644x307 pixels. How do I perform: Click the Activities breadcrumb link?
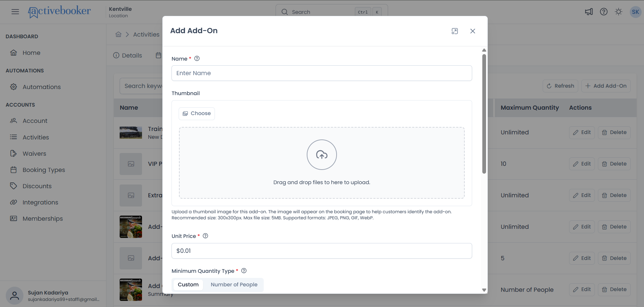[146, 35]
